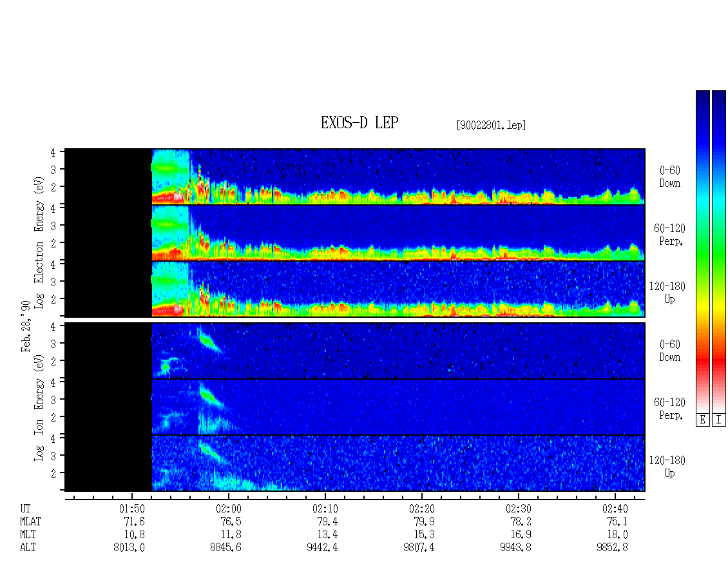The image size is (728, 564).
Task: Click the "Log Electron Energy (eV)" axis label
Action: [x=39, y=242]
